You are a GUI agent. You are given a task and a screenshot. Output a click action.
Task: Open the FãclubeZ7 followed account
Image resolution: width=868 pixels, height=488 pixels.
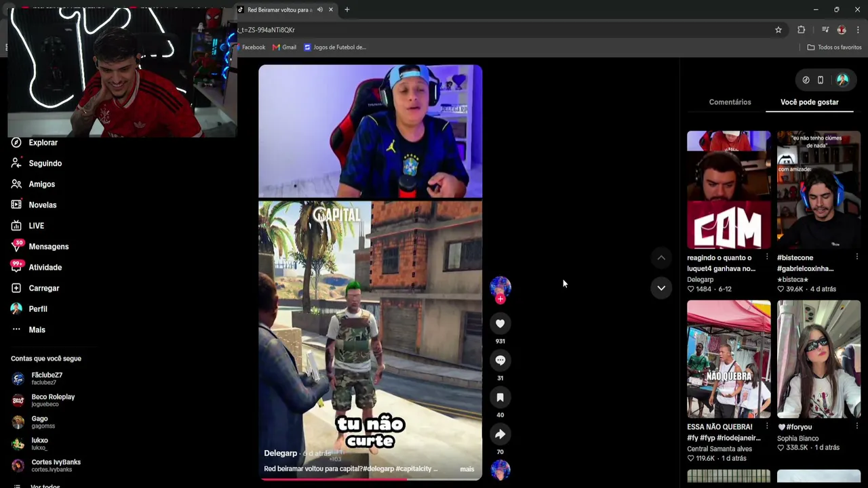(46, 378)
